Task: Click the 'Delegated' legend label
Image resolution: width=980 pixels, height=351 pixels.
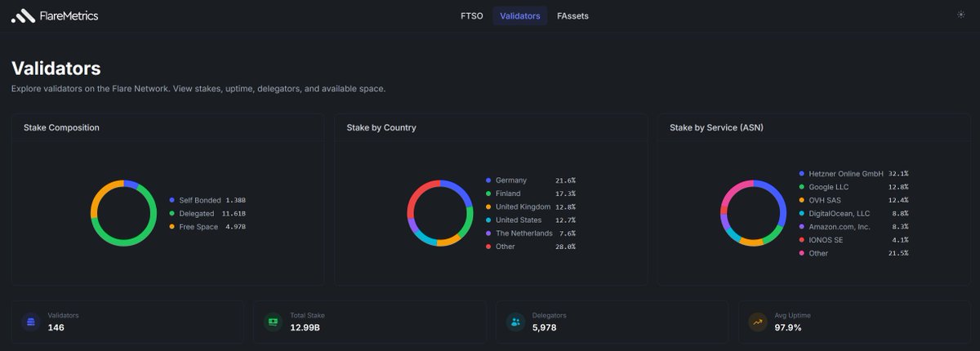Action: click(x=197, y=213)
